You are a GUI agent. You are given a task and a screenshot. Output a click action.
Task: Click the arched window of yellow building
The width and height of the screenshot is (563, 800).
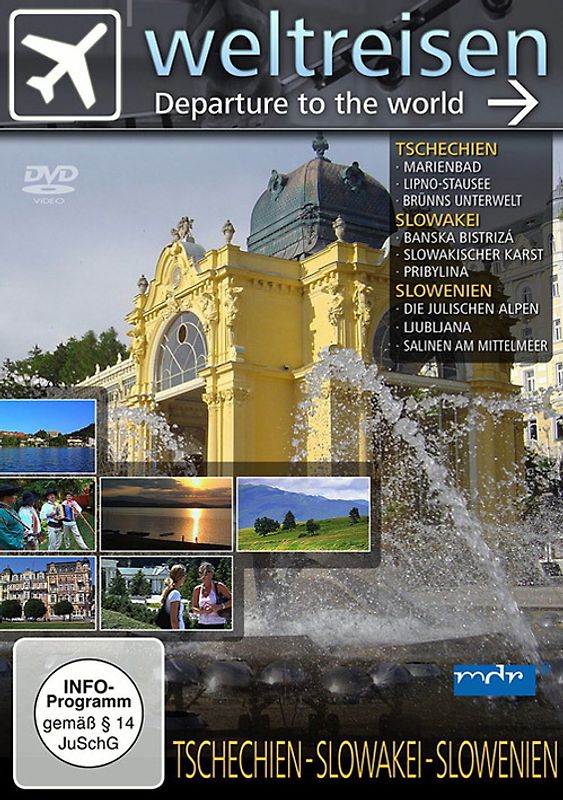[x=181, y=350]
